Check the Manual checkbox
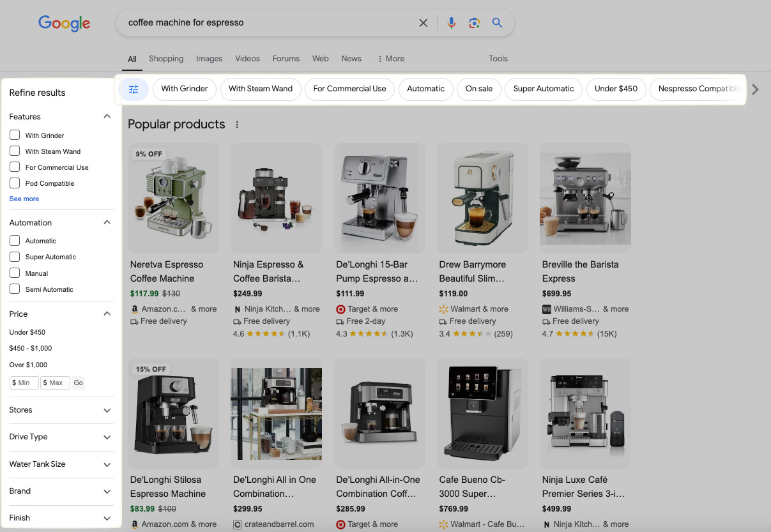771x532 pixels. (15, 273)
